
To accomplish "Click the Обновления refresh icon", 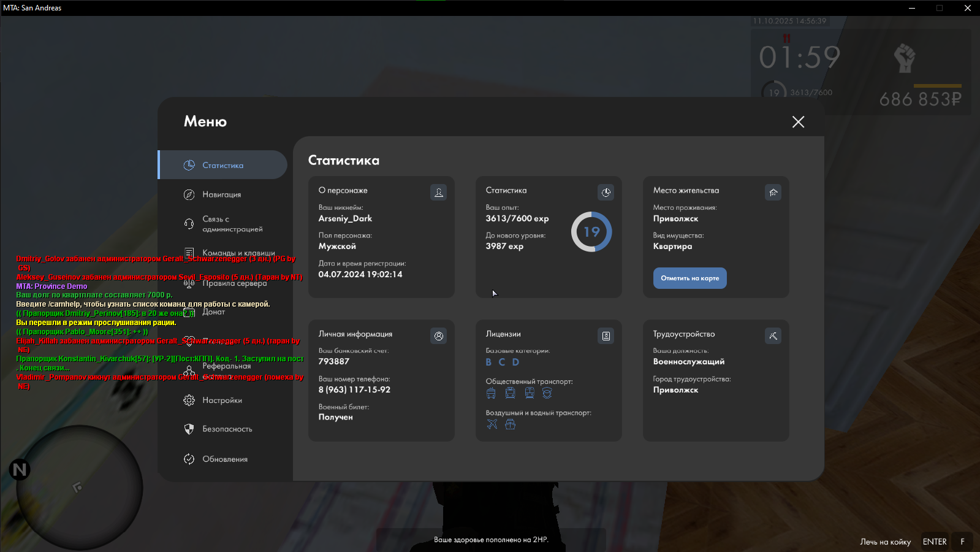I will click(189, 459).
